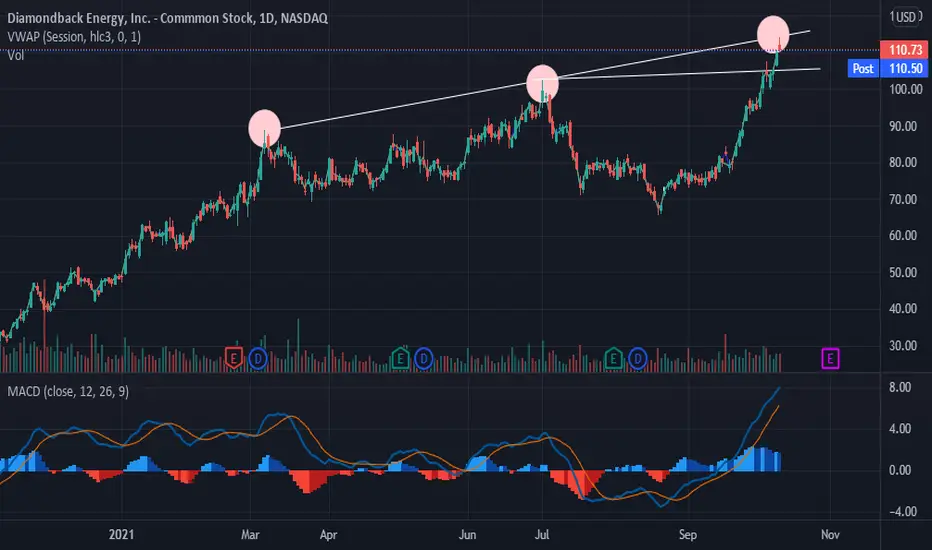Click the dividend D marker near March
932x550 pixels.
tap(258, 359)
